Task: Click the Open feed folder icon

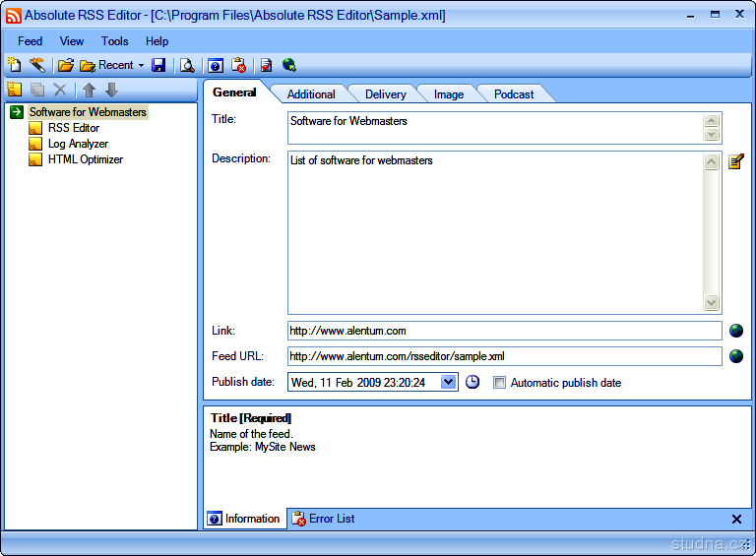Action: coord(65,66)
